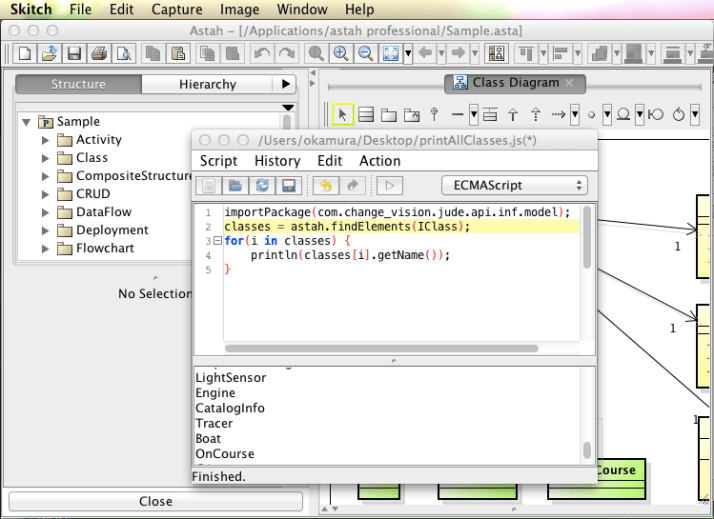Click the Save floppy icon in Astah main toolbar
The height and width of the screenshot is (519, 714).
click(x=74, y=54)
